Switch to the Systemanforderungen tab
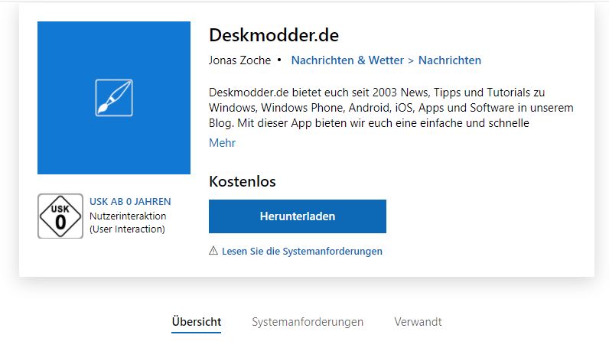Image resolution: width=609 pixels, height=364 pixels. (308, 322)
